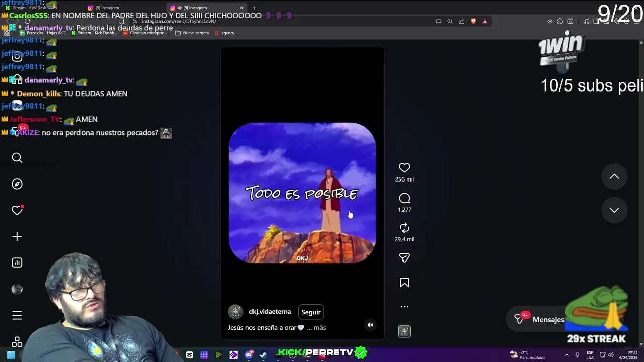This screenshot has height=362, width=644.
Task: Open Instagram search magnifier in sidebar
Action: click(x=17, y=158)
